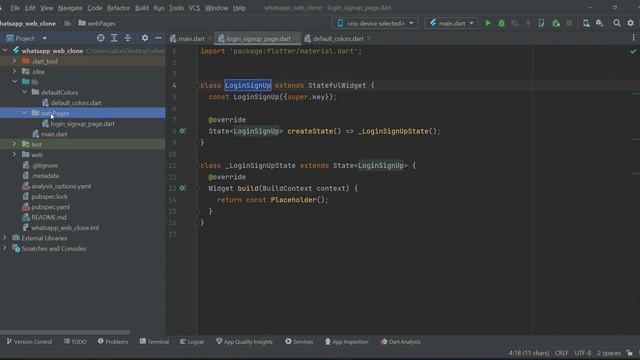Open the Logcat tool window
The width and height of the screenshot is (640, 360).
coord(191,342)
